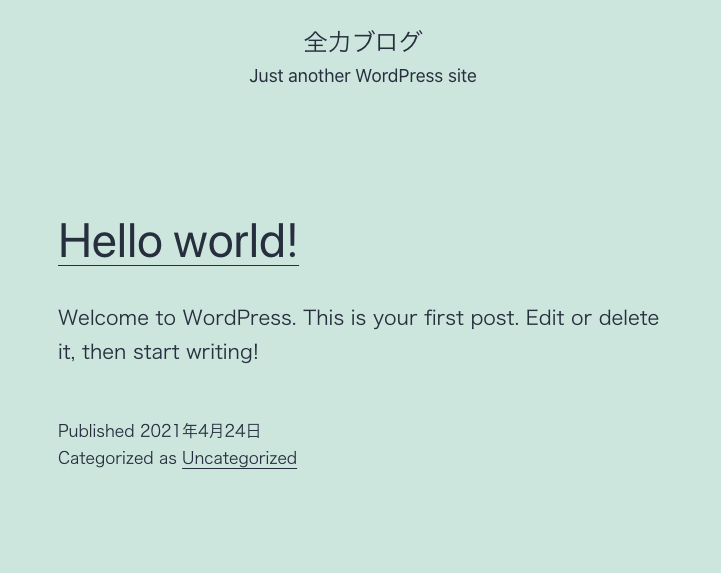721x573 pixels.
Task: Click the word 'first' in post body
Action: [x=443, y=318]
